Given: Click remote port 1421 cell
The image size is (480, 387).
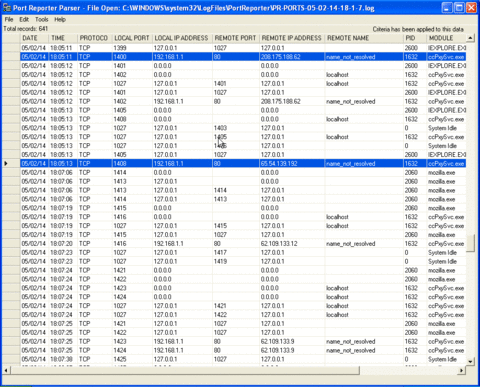Looking at the screenshot, I should (x=236, y=306).
